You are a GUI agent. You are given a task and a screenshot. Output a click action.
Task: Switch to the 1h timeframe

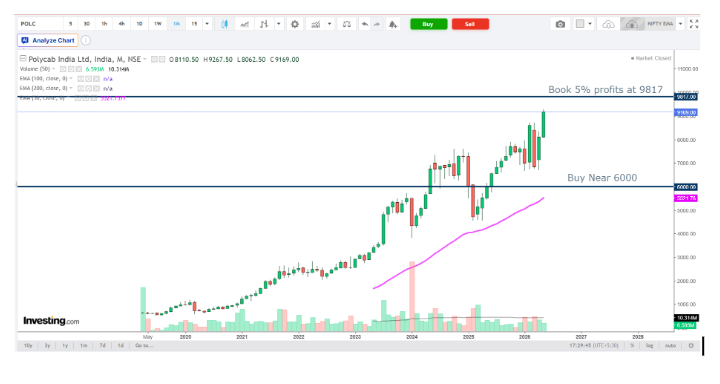(x=104, y=24)
